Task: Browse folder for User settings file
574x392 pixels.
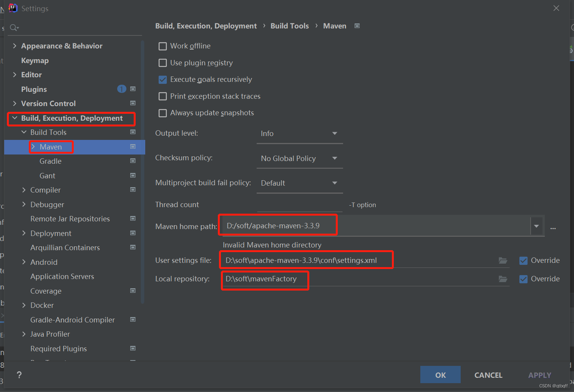Action: tap(503, 261)
